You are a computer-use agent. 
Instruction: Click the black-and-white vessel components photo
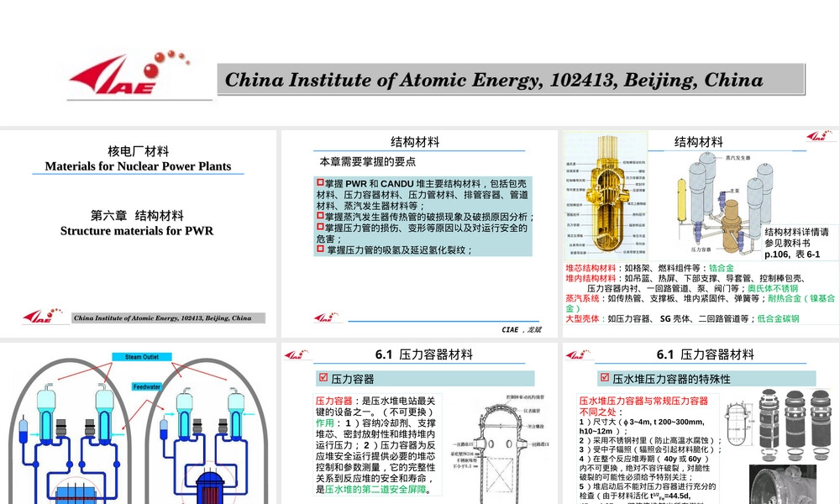[796, 425]
